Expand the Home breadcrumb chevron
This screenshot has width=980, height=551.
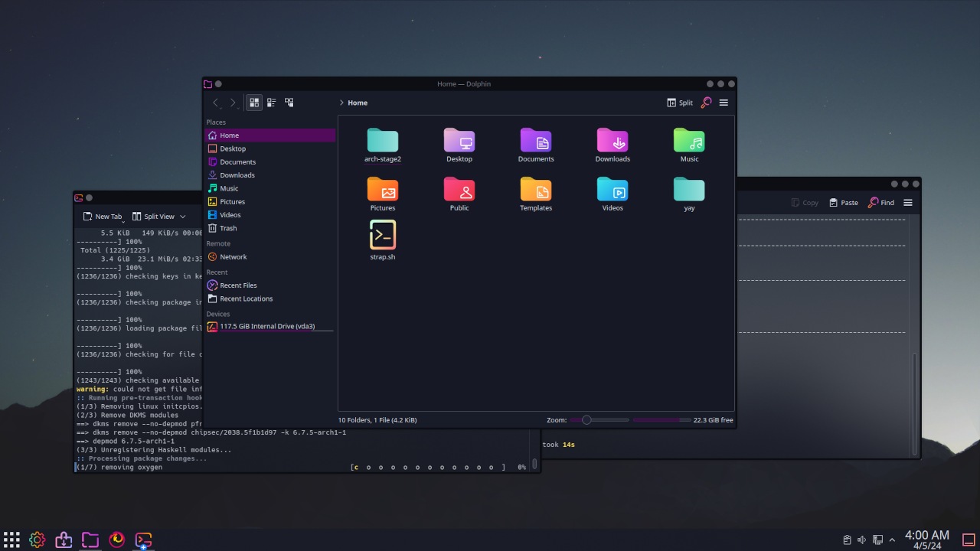(x=341, y=102)
